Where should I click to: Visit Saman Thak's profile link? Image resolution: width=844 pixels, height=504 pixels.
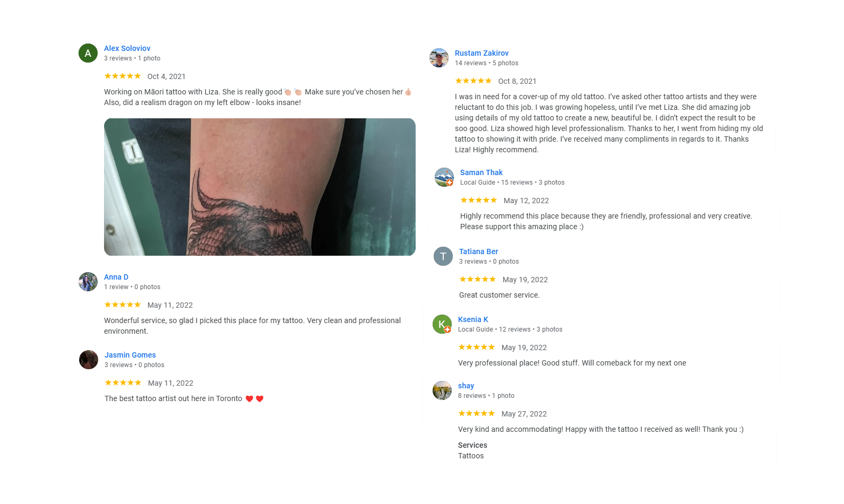pyautogui.click(x=481, y=172)
